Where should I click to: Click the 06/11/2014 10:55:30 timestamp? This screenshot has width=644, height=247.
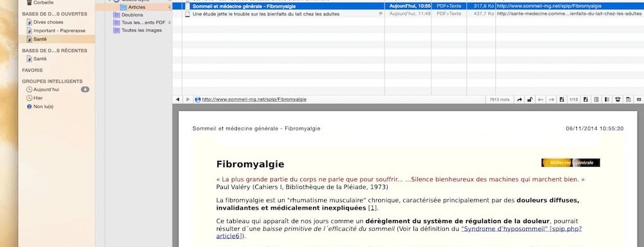594,128
